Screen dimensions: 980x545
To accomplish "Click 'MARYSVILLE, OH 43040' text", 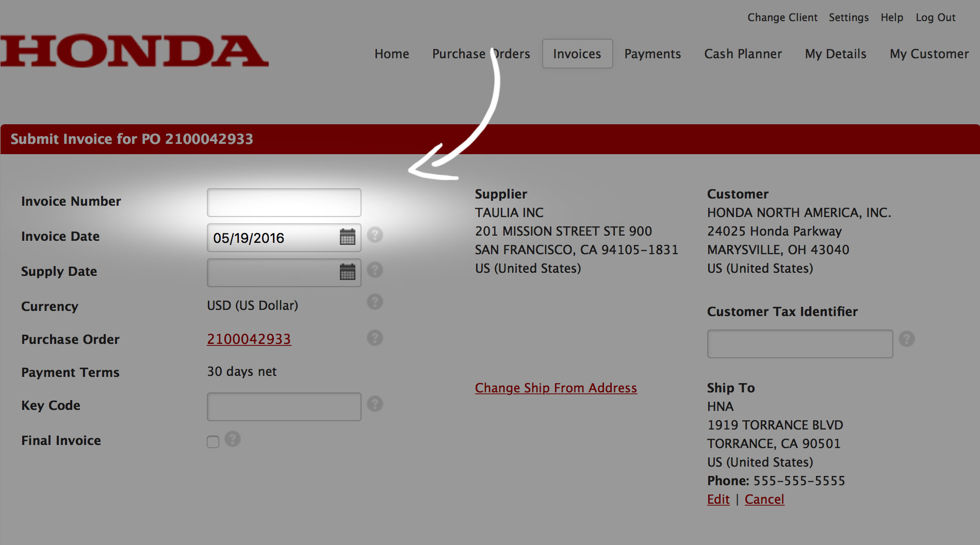I will pos(778,250).
